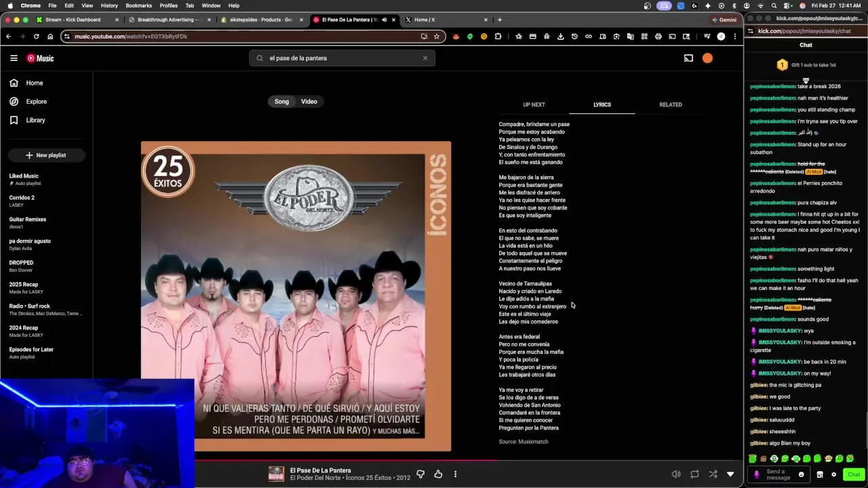This screenshot has width=868, height=488.
Task: Mute the tab audio speaker icon
Action: tap(384, 20)
